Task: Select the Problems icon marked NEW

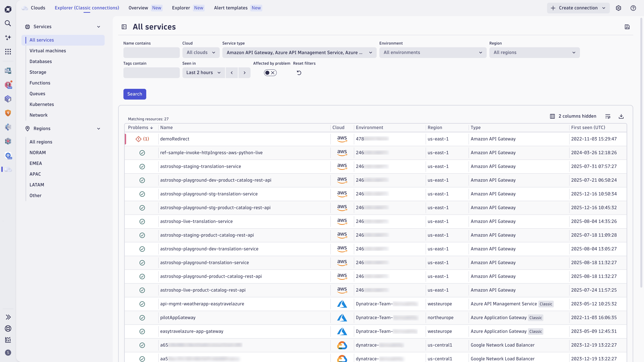Action: coord(8,85)
